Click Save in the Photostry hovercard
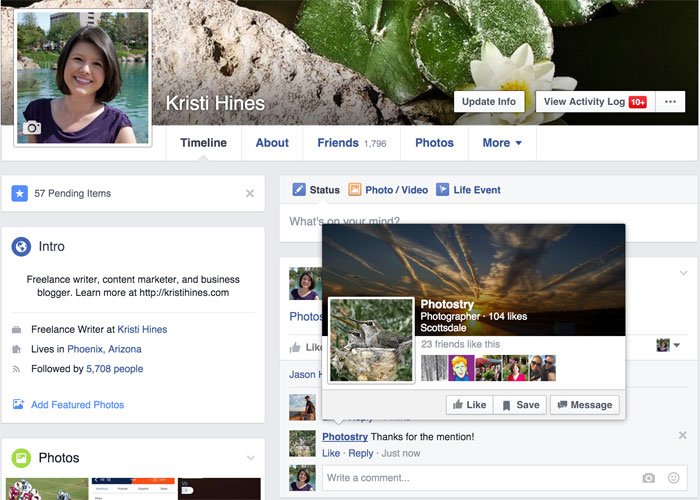The image size is (700, 500). click(521, 405)
